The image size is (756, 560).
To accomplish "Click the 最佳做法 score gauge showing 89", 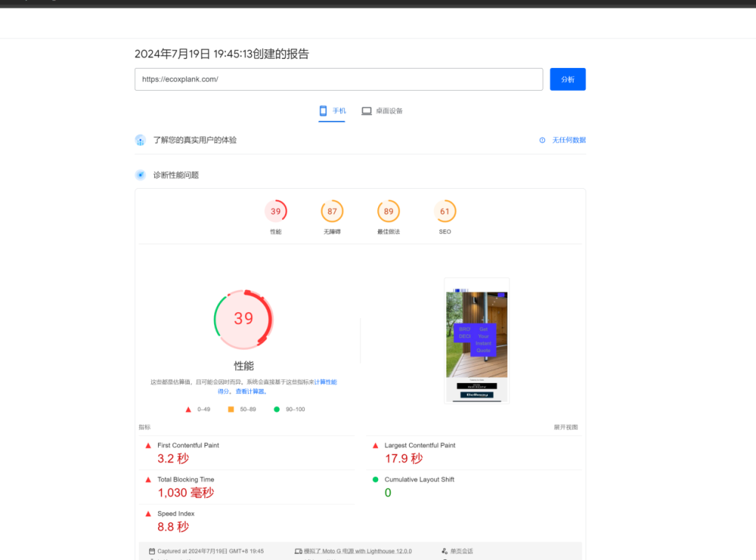I will tap(388, 212).
